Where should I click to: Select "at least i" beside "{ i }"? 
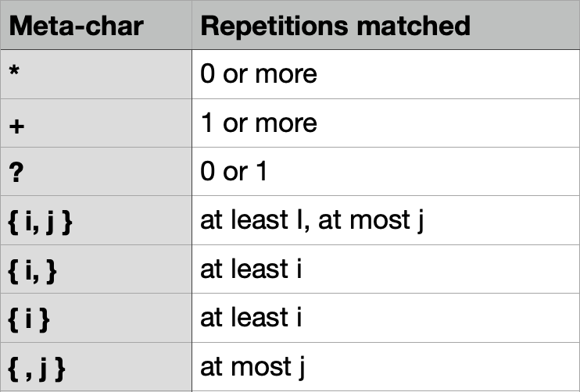[251, 318]
